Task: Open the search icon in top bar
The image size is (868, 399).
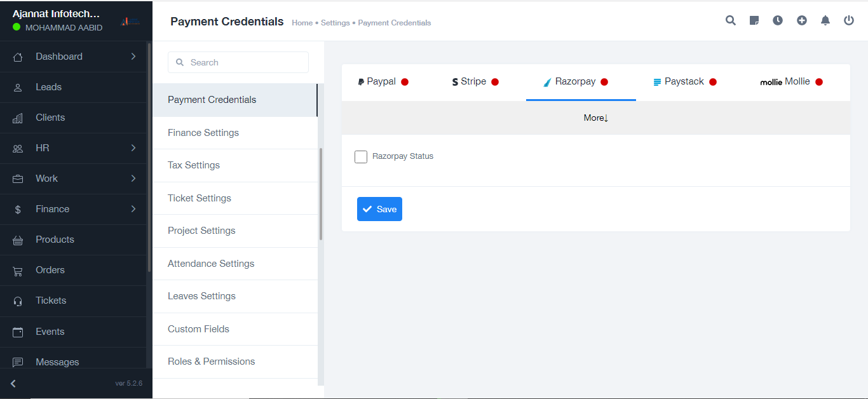Action: pos(731,20)
